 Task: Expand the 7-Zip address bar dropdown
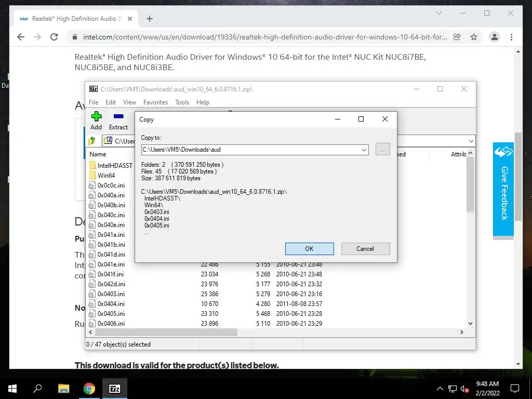point(471,141)
